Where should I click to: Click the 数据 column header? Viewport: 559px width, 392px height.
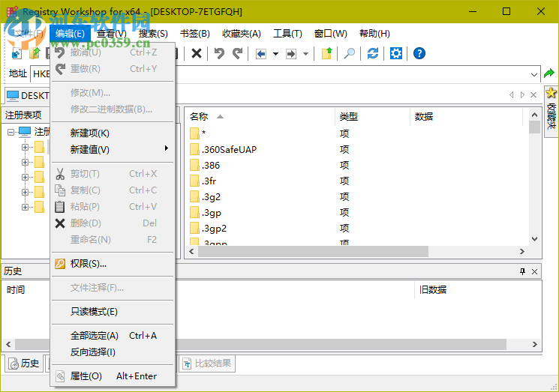pos(466,117)
